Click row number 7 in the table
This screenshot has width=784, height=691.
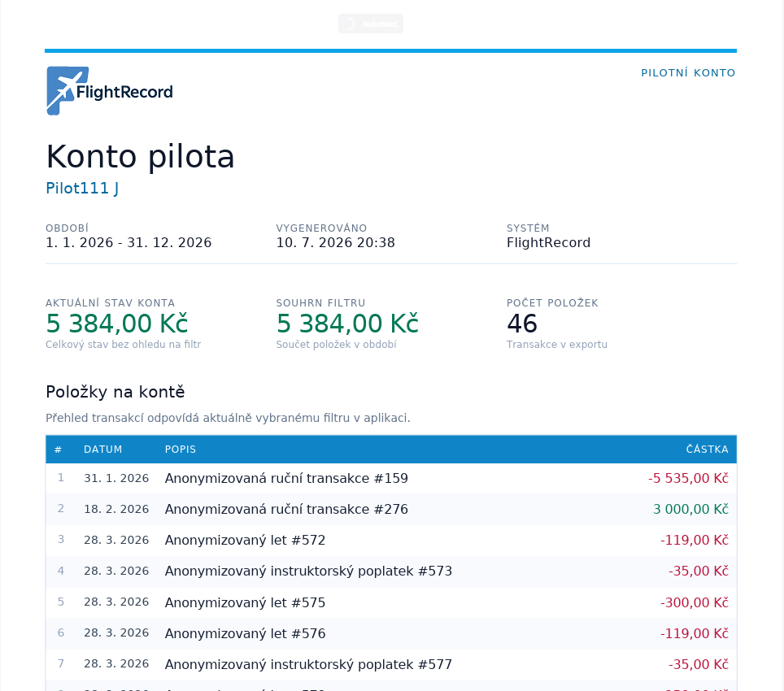point(60,663)
